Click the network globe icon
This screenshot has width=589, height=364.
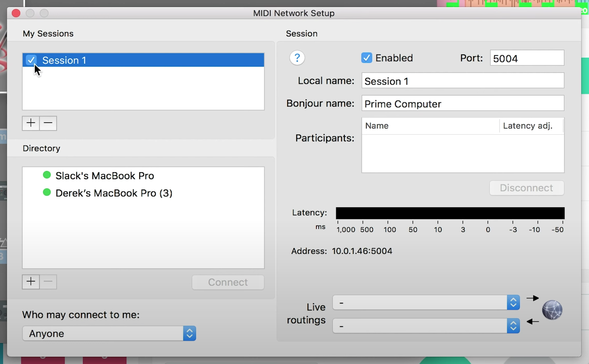tap(552, 310)
